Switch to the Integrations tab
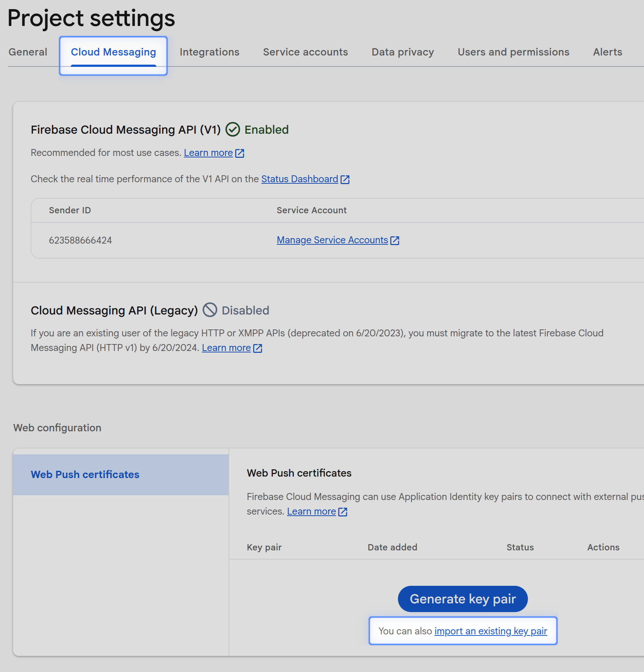This screenshot has width=644, height=672. 209,52
